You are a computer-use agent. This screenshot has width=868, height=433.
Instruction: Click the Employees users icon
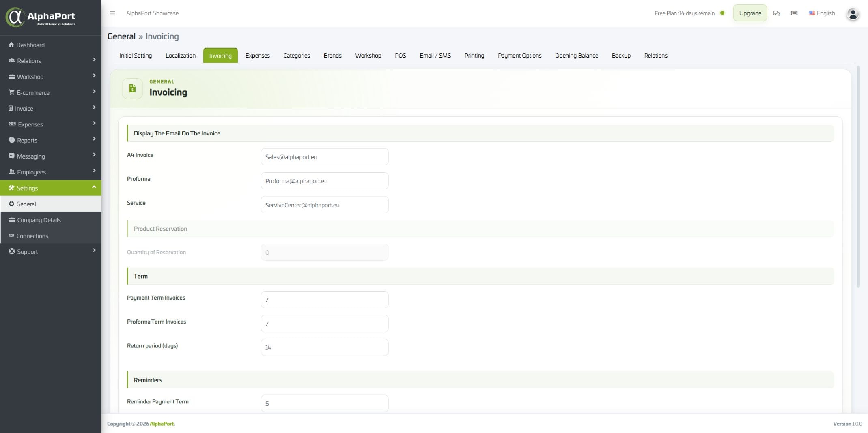tap(12, 172)
